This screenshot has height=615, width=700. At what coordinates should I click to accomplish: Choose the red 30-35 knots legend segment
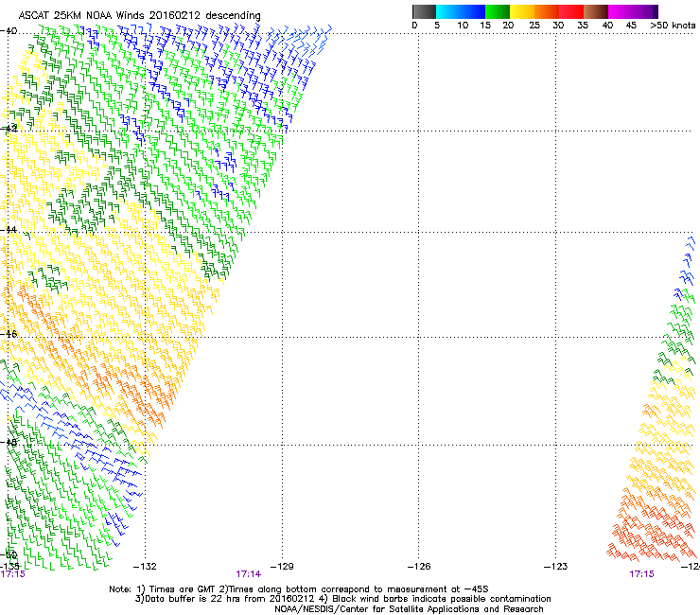[571, 11]
